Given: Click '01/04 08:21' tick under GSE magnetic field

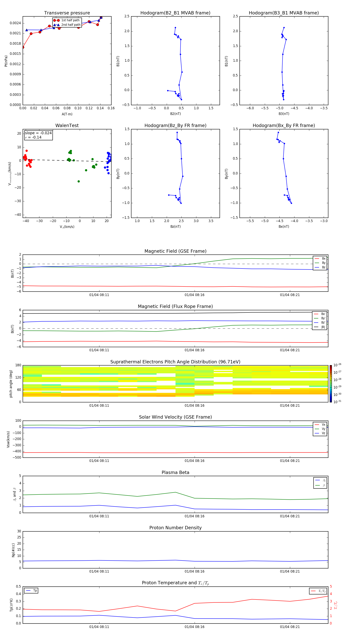Looking at the screenshot, I should pyautogui.click(x=290, y=295).
